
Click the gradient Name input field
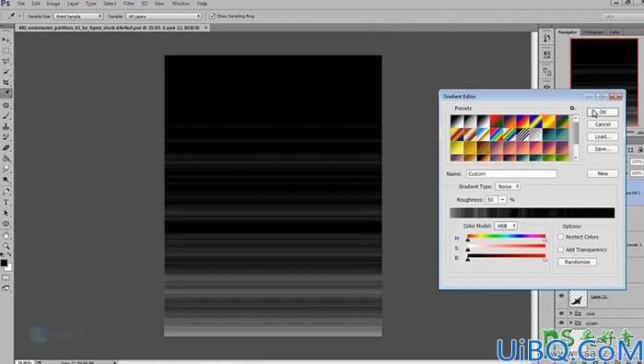point(511,174)
